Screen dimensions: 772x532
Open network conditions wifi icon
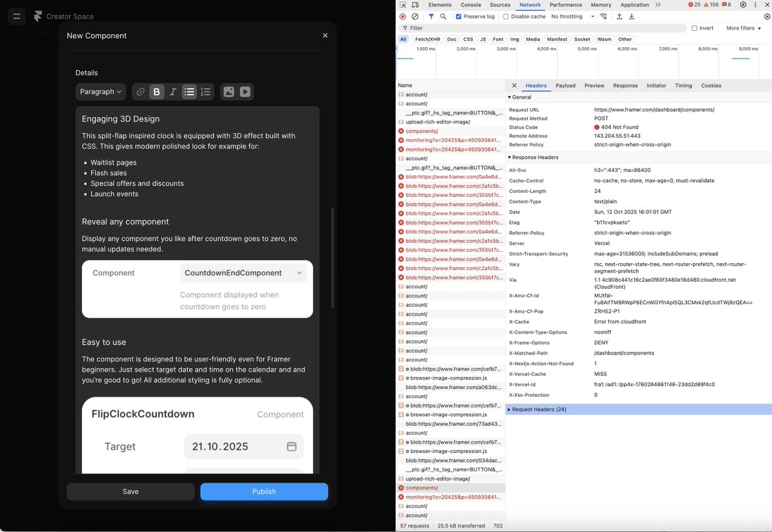point(603,16)
